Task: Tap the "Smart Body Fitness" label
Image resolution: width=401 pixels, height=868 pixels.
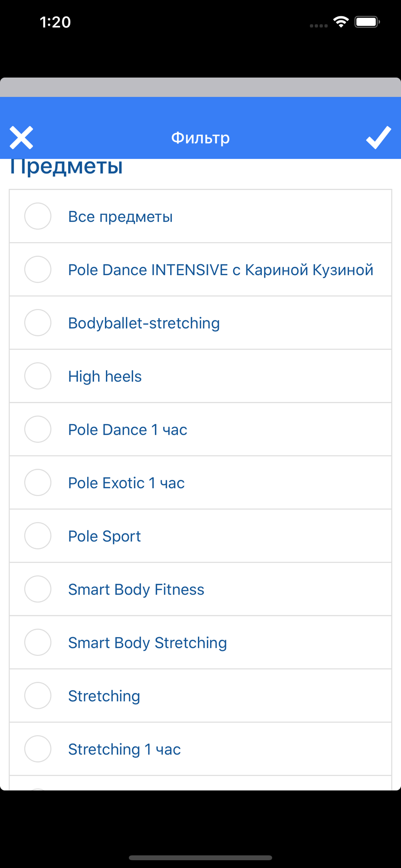Action: tap(136, 589)
